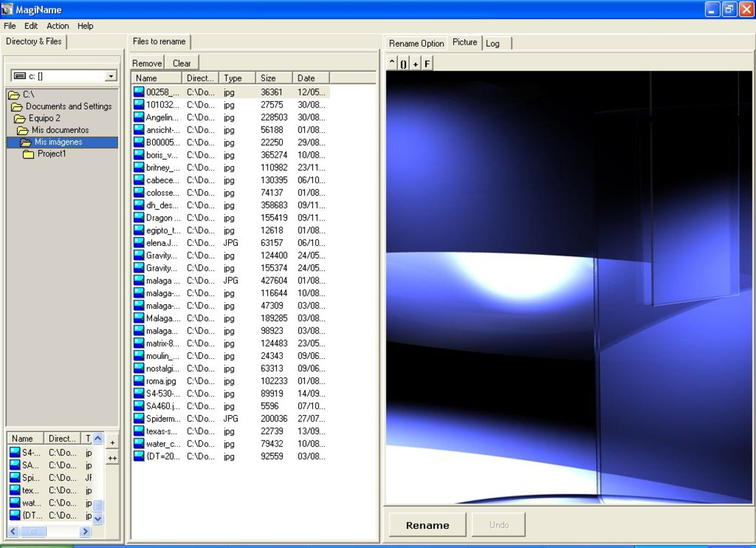Click the Undo button

(x=499, y=525)
